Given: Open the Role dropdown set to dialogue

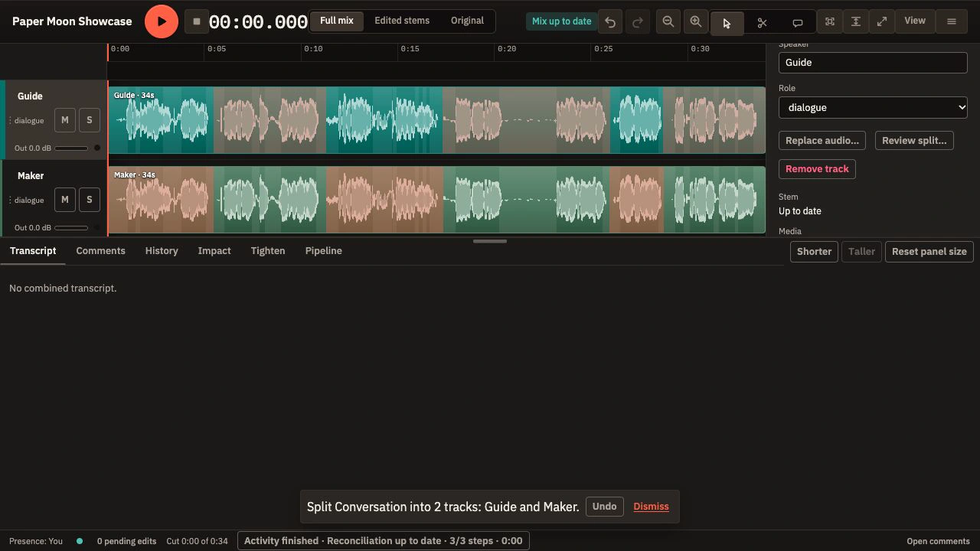Looking at the screenshot, I should (x=873, y=108).
